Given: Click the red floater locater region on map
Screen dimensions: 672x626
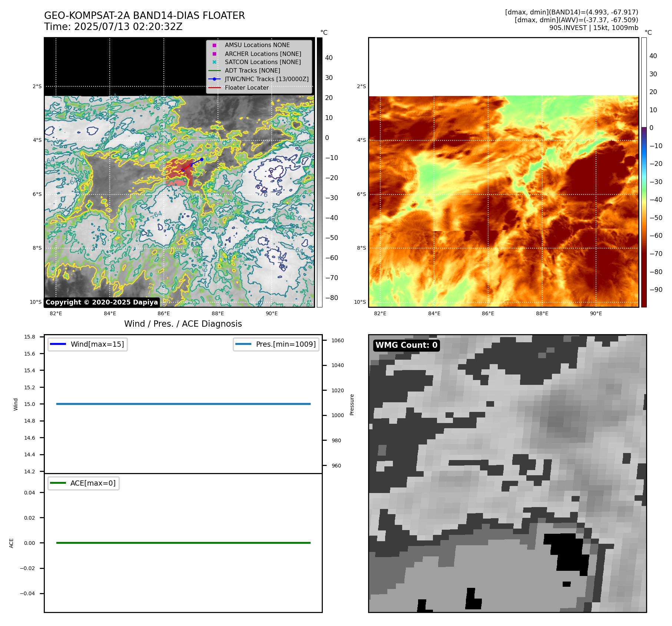Looking at the screenshot, I should tap(179, 172).
